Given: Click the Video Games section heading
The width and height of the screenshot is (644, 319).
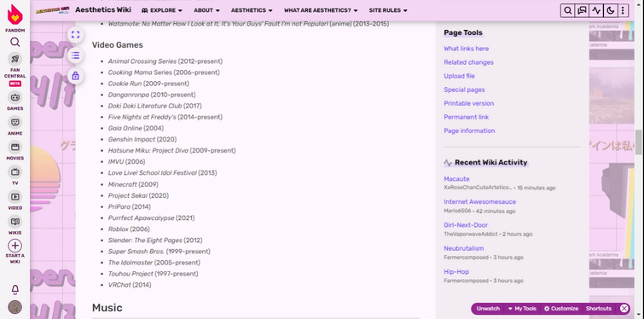Looking at the screenshot, I should coord(118,45).
